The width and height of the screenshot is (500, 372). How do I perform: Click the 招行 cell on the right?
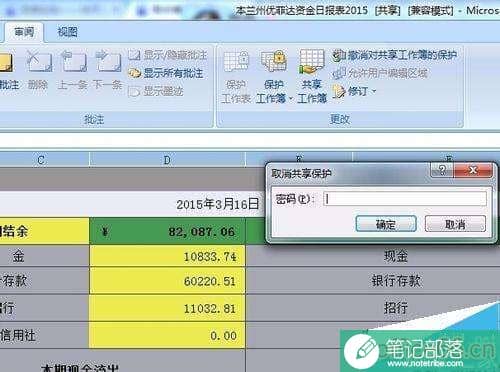coord(396,308)
